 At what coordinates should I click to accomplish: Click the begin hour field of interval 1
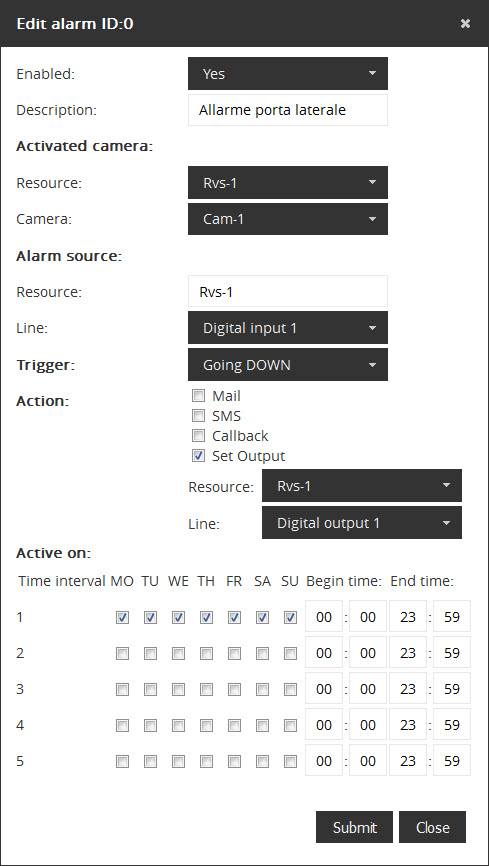[x=324, y=616]
